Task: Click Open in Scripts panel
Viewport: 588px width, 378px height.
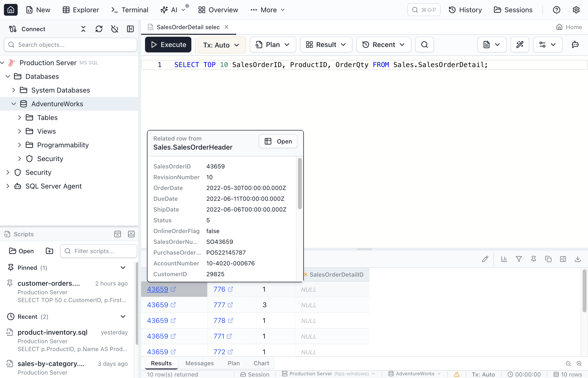Action: [x=21, y=251]
